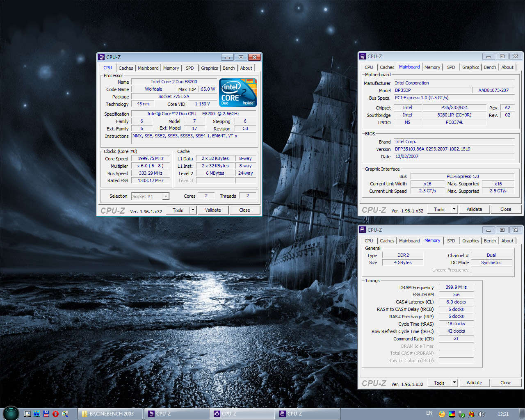Open the volume speaker tray icon
Viewport: 525px width, 420px height.
pyautogui.click(x=481, y=414)
